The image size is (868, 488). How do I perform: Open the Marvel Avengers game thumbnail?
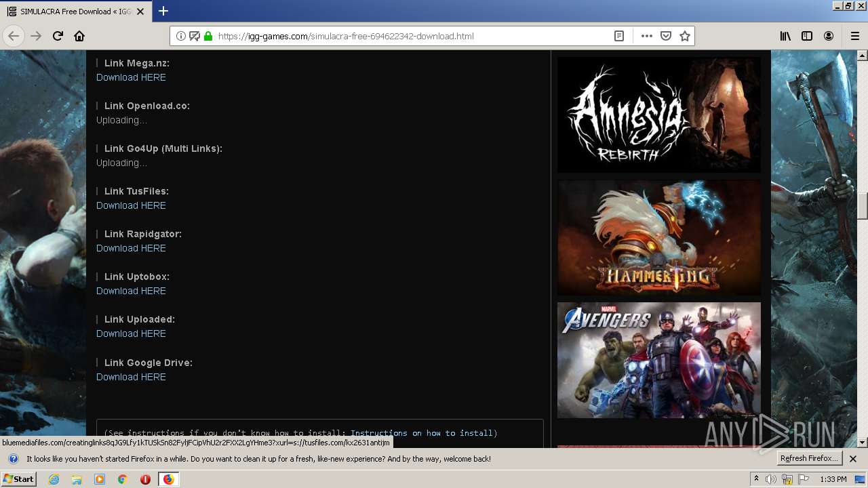coord(659,360)
